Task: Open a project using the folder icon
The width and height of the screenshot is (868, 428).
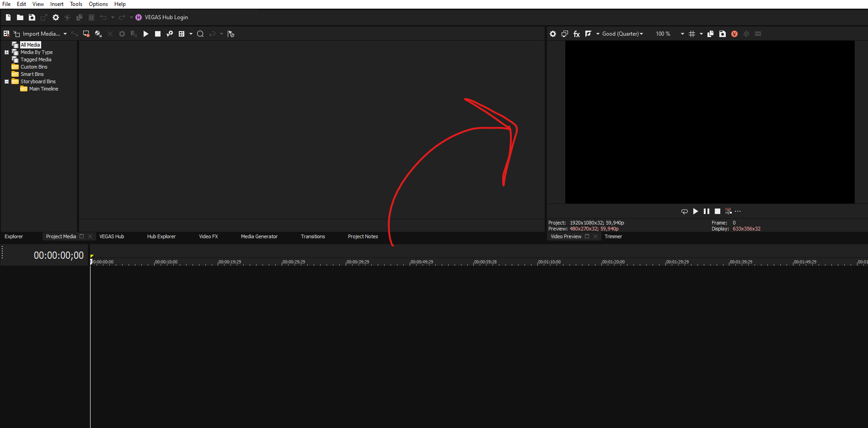Action: pyautogui.click(x=20, y=17)
